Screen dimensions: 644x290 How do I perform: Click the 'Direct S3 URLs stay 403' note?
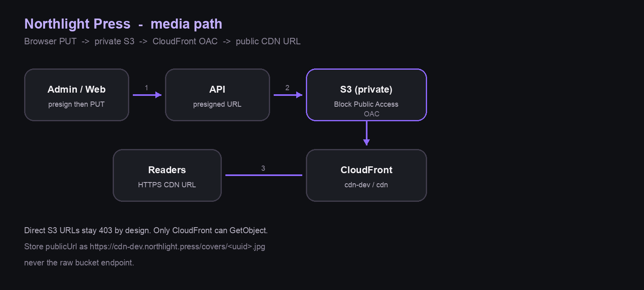click(x=146, y=230)
